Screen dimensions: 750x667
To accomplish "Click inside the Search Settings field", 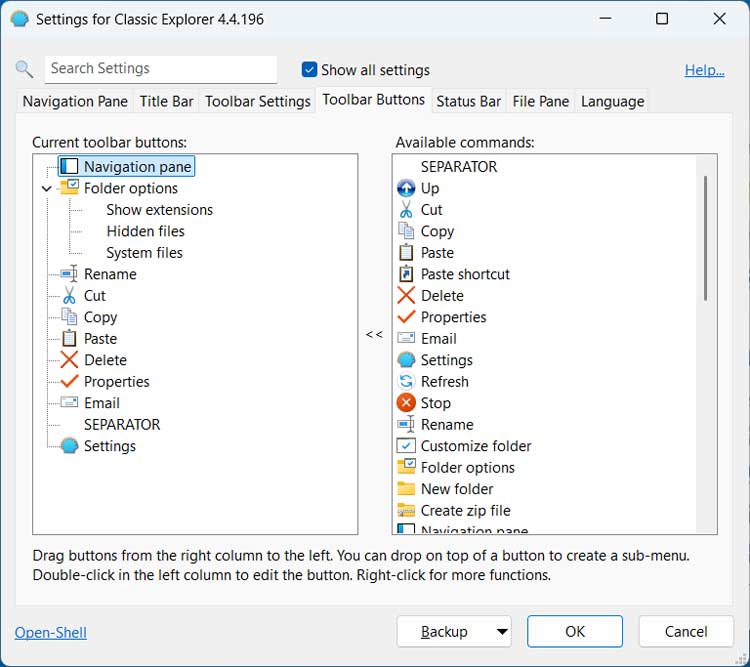I will (161, 69).
